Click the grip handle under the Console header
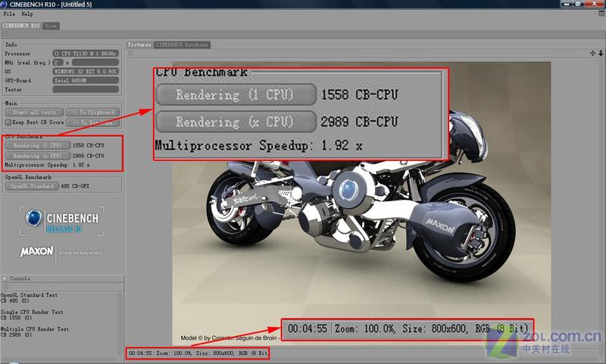 (5, 287)
